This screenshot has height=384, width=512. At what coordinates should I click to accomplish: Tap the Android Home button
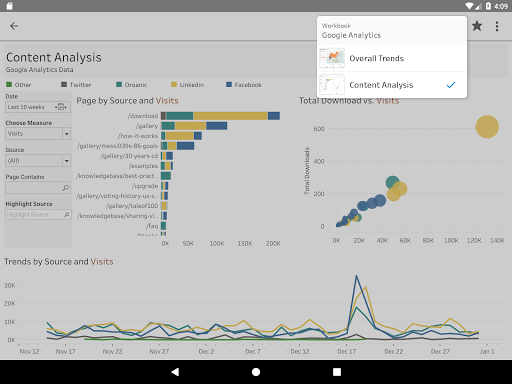(x=256, y=372)
